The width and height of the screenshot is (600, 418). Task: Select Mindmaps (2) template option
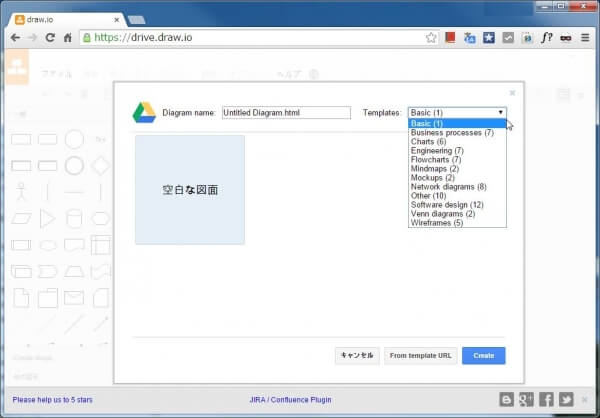coord(434,168)
